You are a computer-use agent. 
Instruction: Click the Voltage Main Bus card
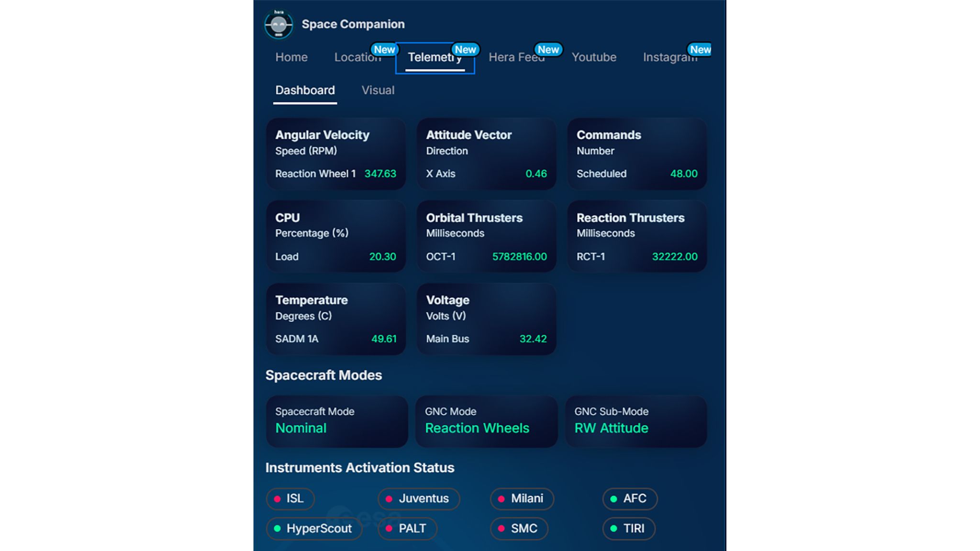point(486,319)
